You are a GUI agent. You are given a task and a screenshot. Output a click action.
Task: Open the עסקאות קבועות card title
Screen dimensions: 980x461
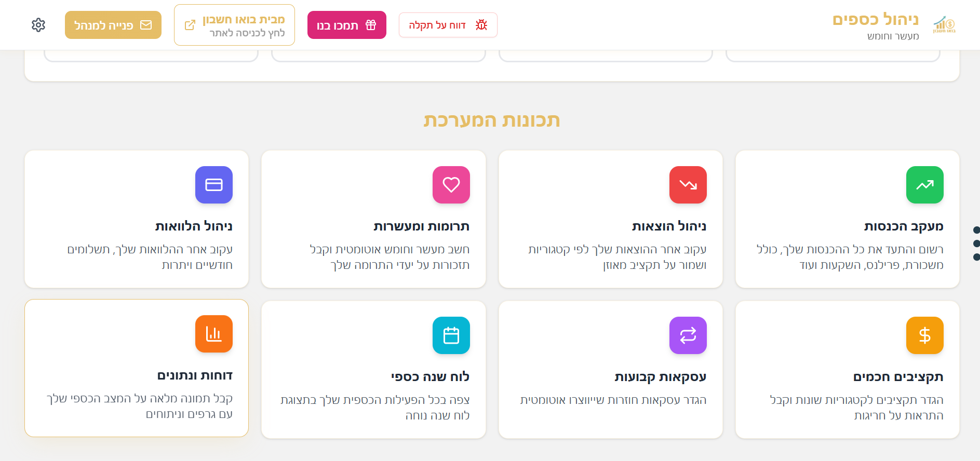(660, 376)
